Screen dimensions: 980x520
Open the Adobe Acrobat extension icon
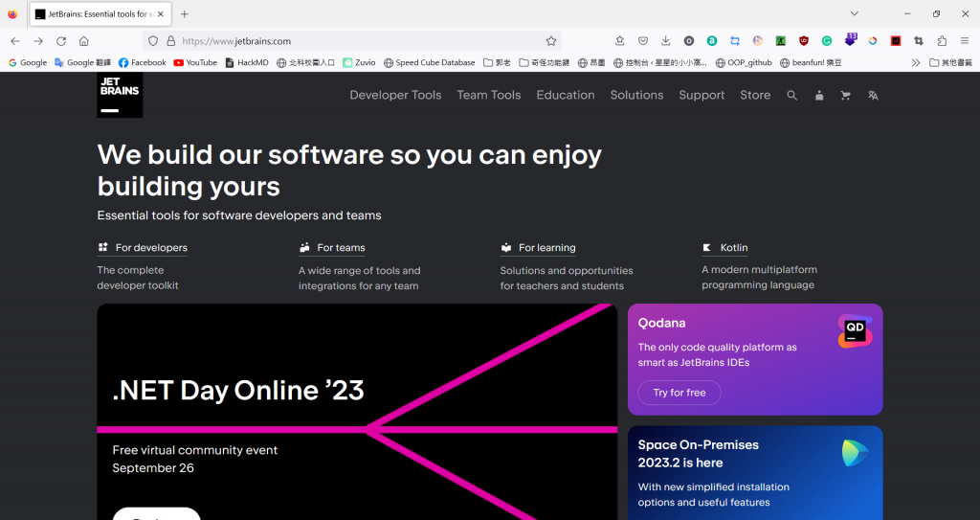[x=896, y=41]
